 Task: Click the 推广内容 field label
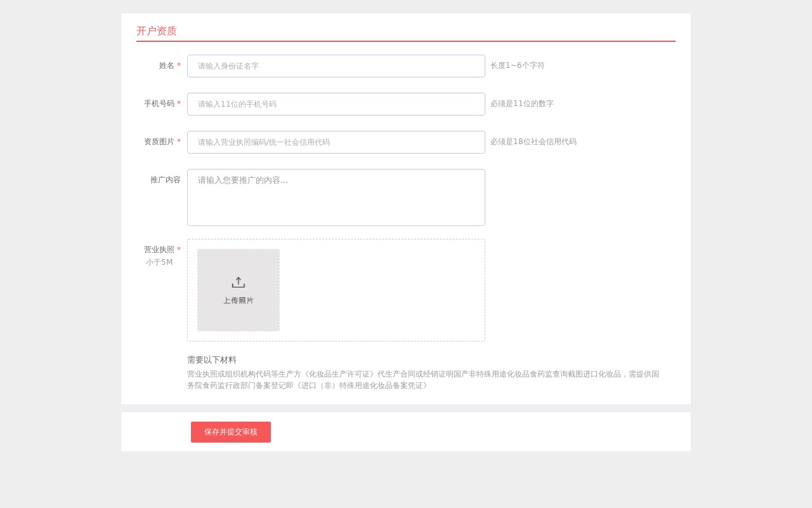166,180
